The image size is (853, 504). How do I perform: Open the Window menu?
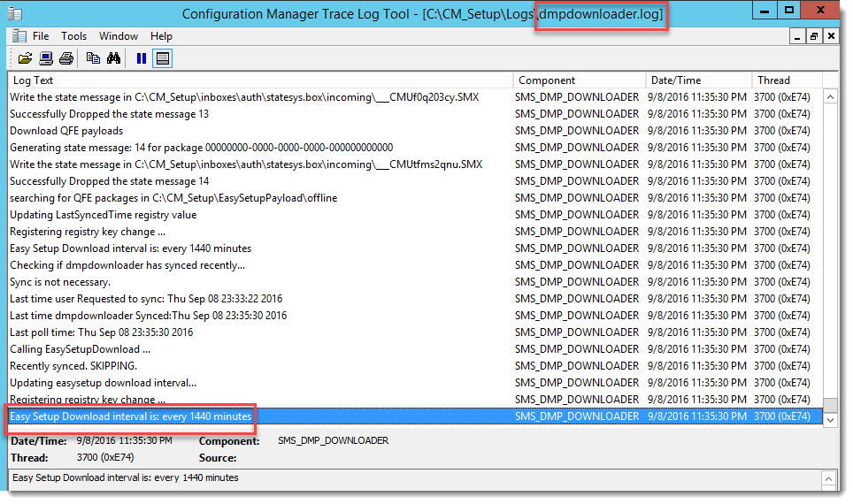tap(118, 36)
